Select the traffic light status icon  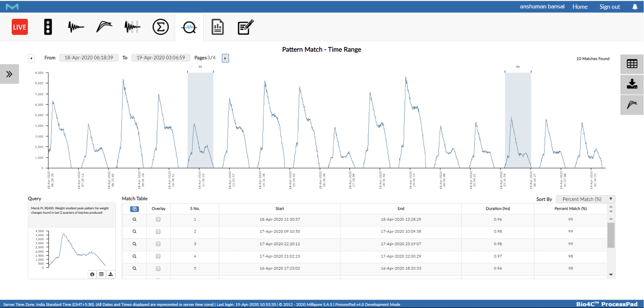48,27
